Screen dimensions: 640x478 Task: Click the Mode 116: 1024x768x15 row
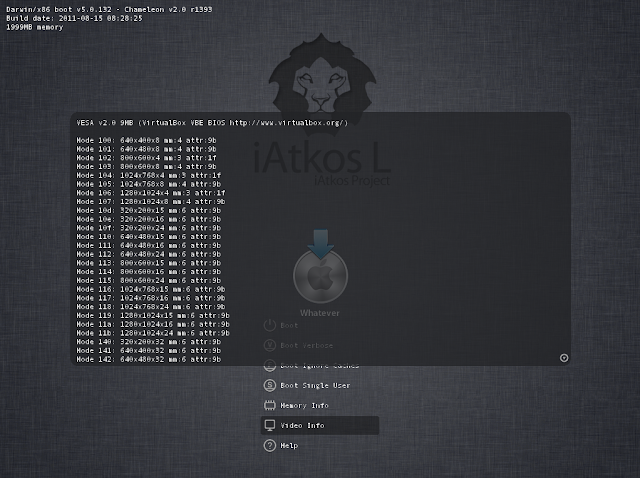151,289
